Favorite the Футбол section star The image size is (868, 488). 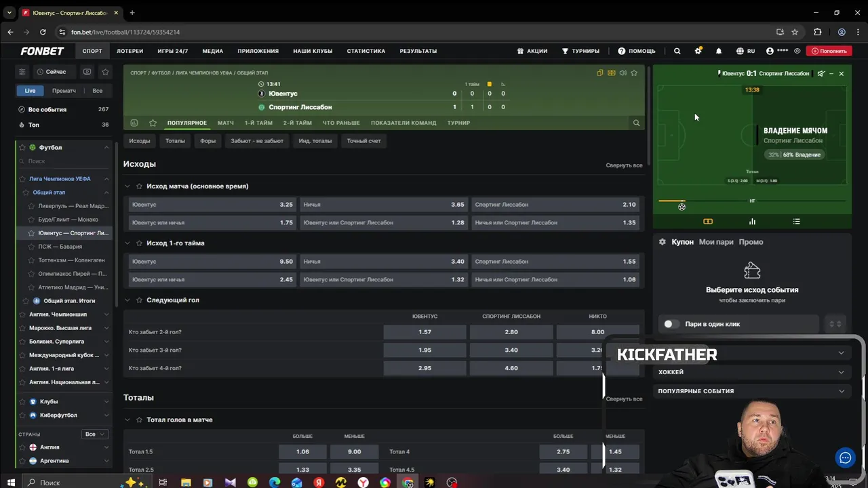(x=22, y=147)
